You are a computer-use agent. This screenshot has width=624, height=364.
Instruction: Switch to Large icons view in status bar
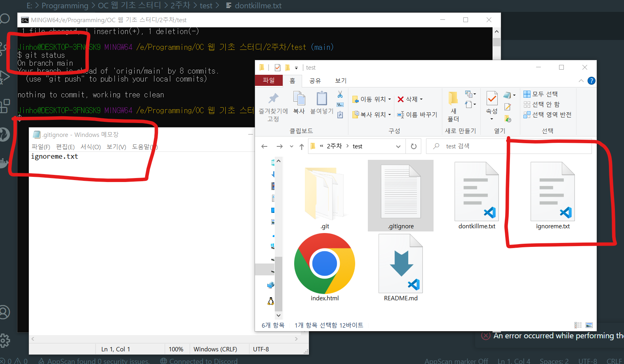(589, 325)
